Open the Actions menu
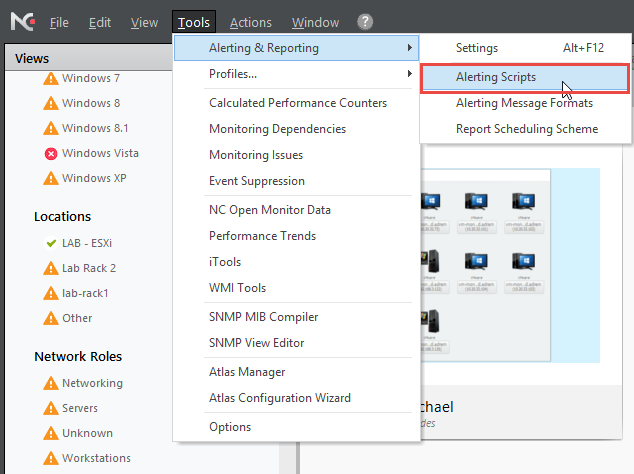 coord(250,22)
